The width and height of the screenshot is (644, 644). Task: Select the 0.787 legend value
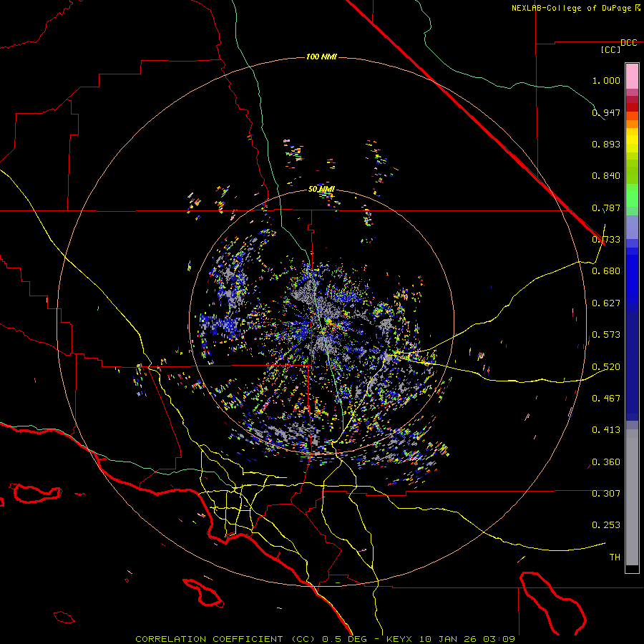606,208
